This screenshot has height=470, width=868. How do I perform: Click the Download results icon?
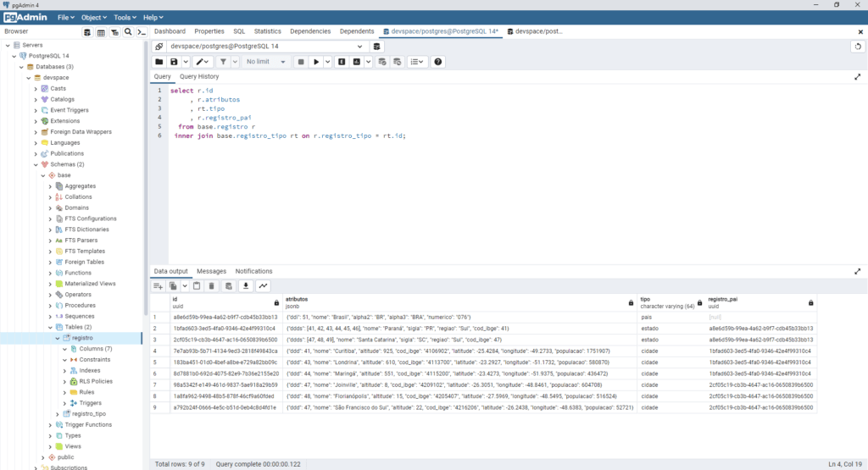(x=246, y=286)
